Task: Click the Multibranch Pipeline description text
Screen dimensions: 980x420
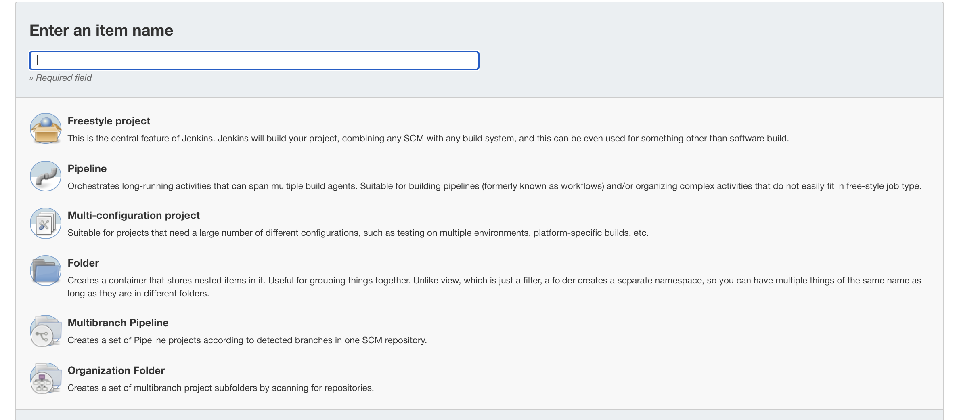Action: (x=247, y=340)
